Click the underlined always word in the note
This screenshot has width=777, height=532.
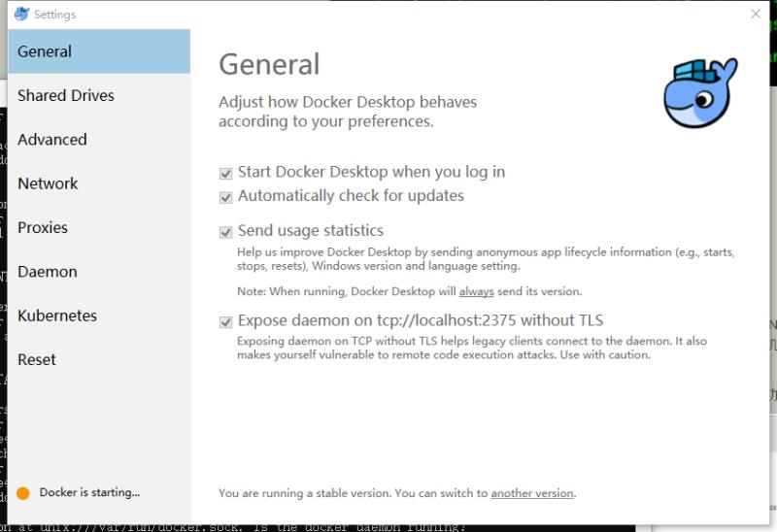pos(476,291)
